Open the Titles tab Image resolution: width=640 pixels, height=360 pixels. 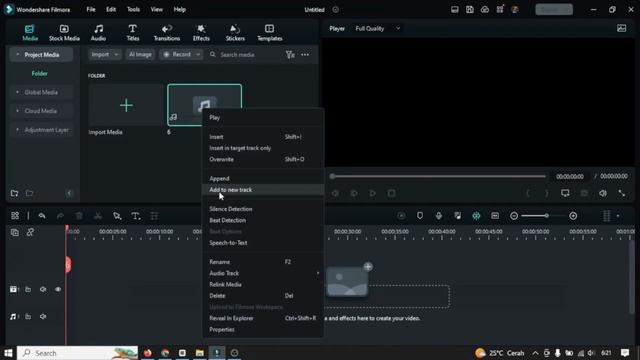(x=133, y=33)
